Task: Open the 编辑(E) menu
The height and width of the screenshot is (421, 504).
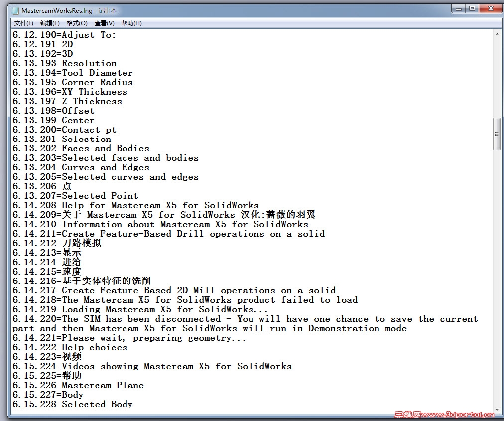Action: click(50, 23)
